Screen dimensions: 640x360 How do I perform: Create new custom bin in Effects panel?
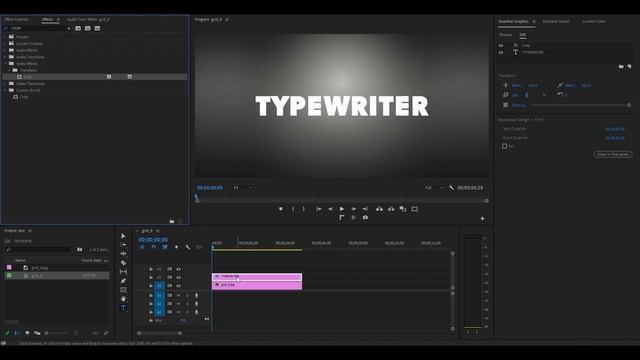click(x=172, y=221)
